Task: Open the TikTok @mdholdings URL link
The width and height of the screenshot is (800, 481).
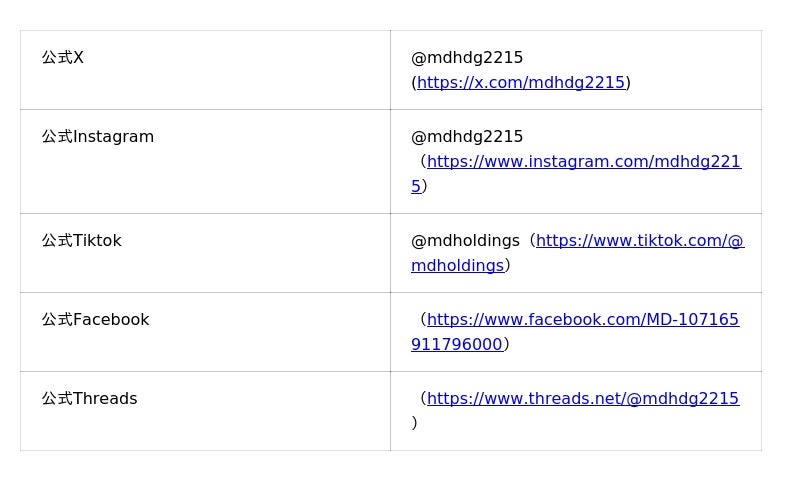Action: [x=639, y=241]
